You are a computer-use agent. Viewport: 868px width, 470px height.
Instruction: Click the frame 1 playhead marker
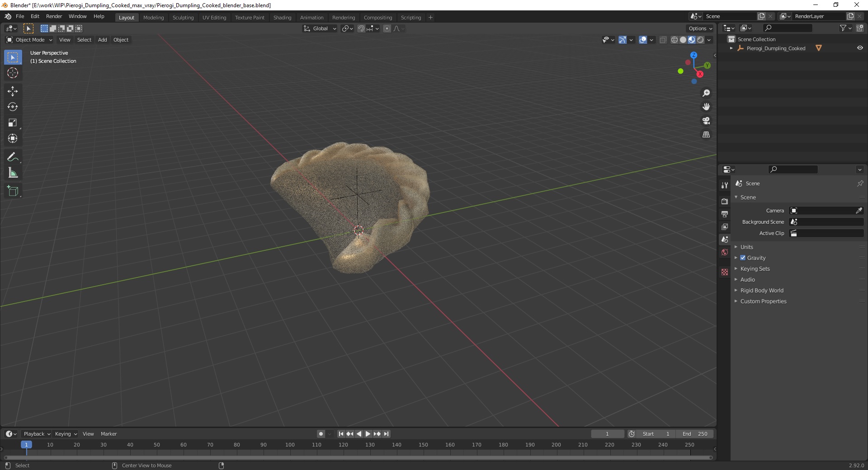[x=26, y=445]
